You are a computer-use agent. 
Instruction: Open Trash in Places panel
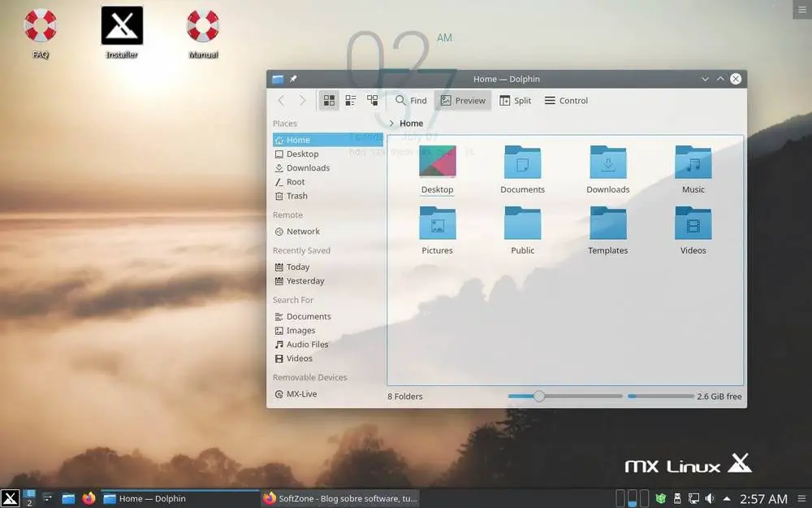click(x=328, y=196)
